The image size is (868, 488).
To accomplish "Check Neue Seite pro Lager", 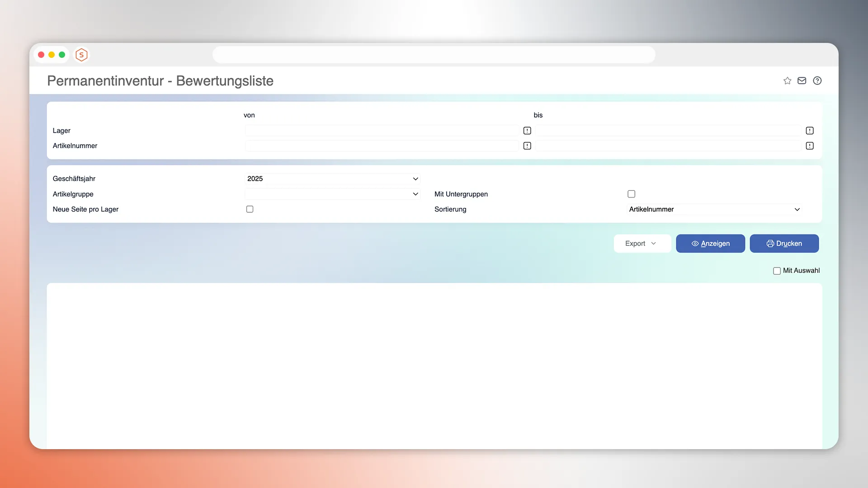I will pyautogui.click(x=250, y=209).
